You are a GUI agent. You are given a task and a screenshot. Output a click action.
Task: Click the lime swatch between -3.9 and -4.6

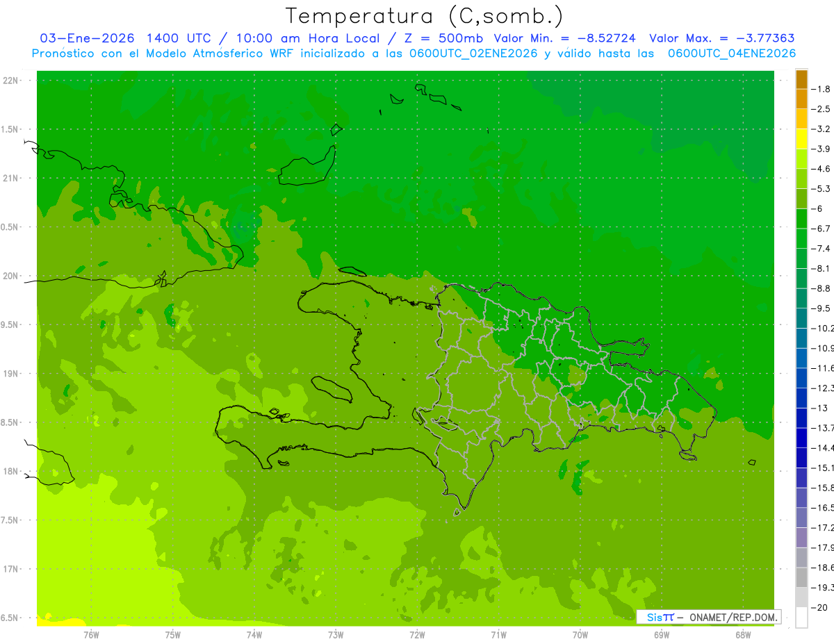coord(801,159)
